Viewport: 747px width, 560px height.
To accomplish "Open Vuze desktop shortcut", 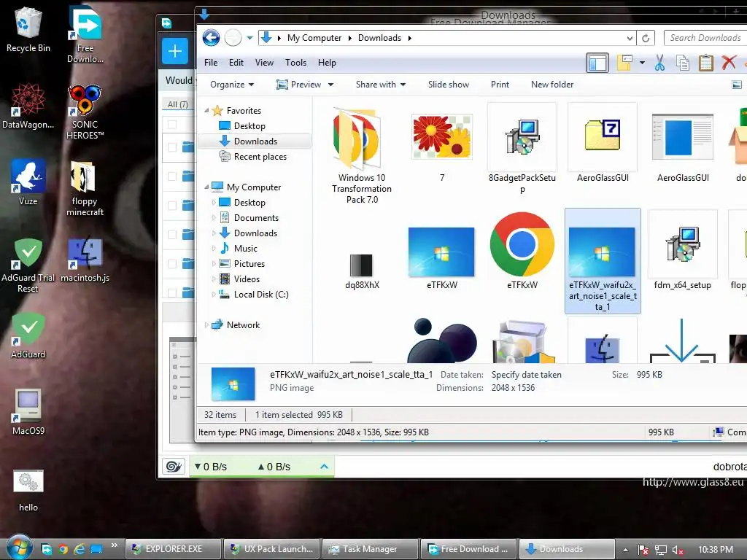I will pos(28,182).
